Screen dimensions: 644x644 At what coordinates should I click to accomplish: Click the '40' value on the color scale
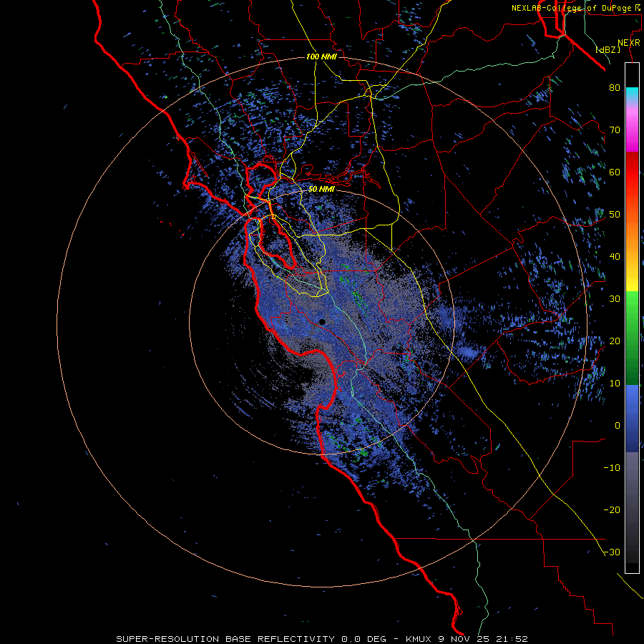(615, 257)
